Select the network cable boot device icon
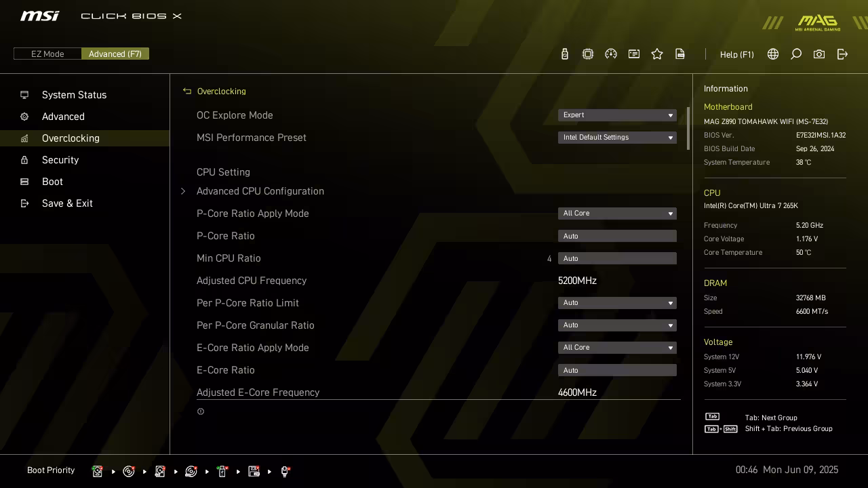868x488 pixels. tap(285, 471)
